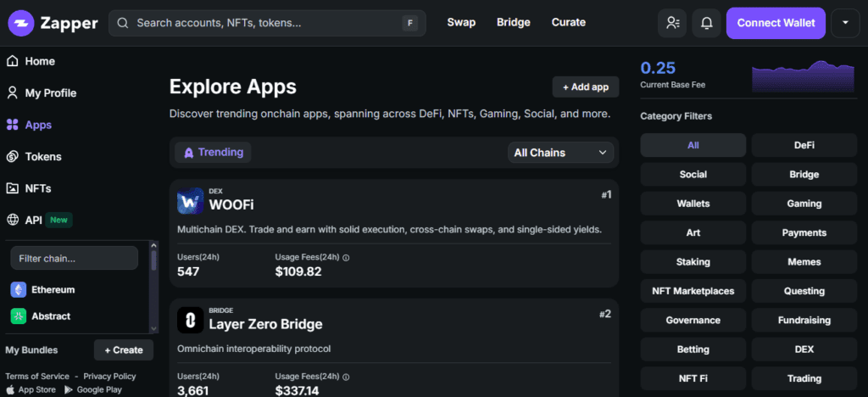Open the Trending sort selector
The image size is (868, 397).
213,153
